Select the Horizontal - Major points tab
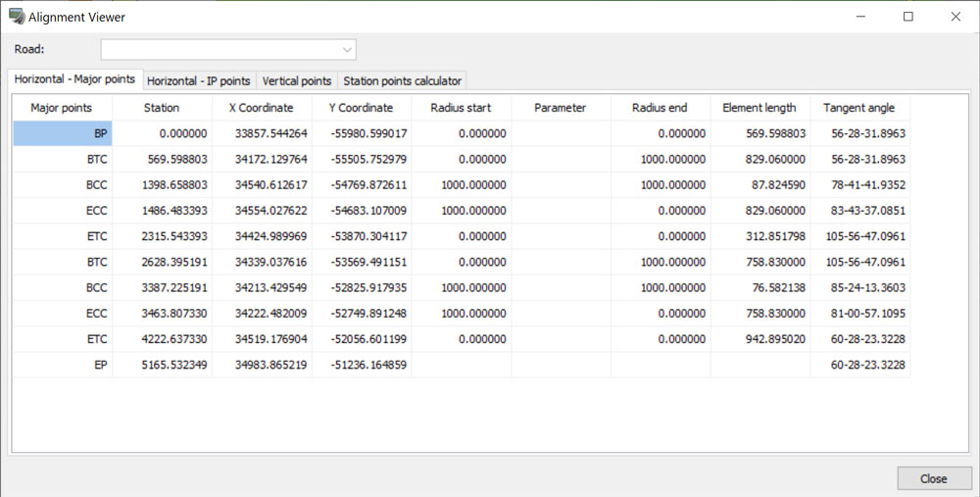 click(75, 79)
